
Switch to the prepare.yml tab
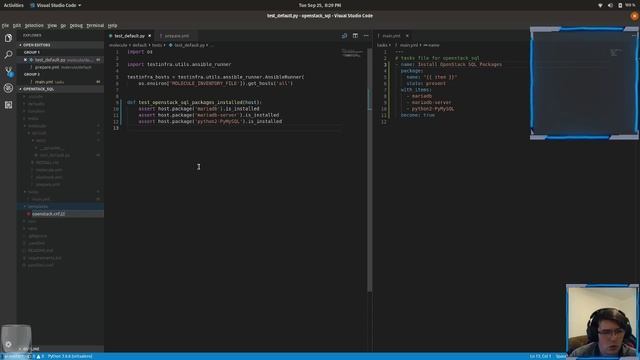(x=177, y=36)
